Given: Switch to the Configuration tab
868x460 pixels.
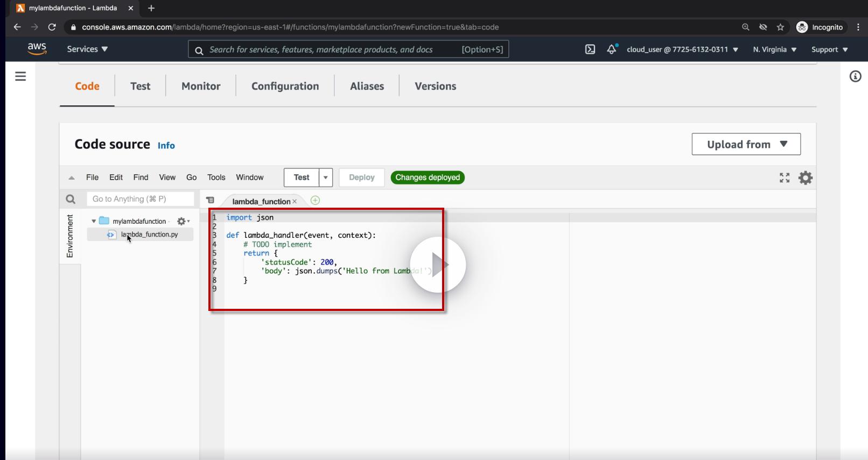Looking at the screenshot, I should (x=285, y=86).
